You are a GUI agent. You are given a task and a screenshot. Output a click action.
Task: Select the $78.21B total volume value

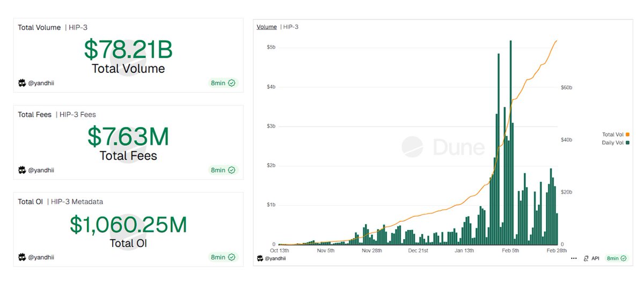point(128,49)
